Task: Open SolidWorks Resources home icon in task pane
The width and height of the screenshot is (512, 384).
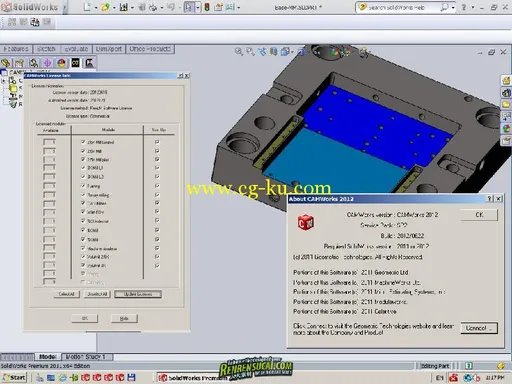Action: click(506, 80)
